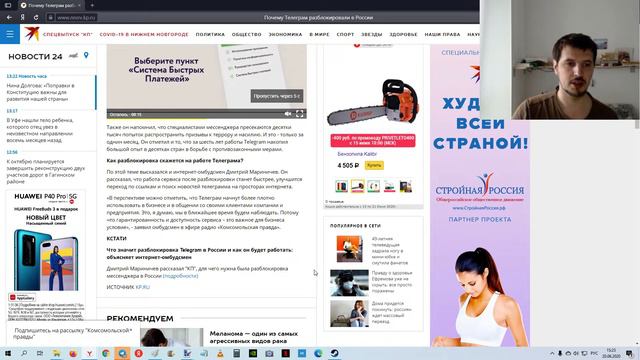Click the Komsomolskaya Pravda bird logo
640x360 pixels.
click(31, 34)
